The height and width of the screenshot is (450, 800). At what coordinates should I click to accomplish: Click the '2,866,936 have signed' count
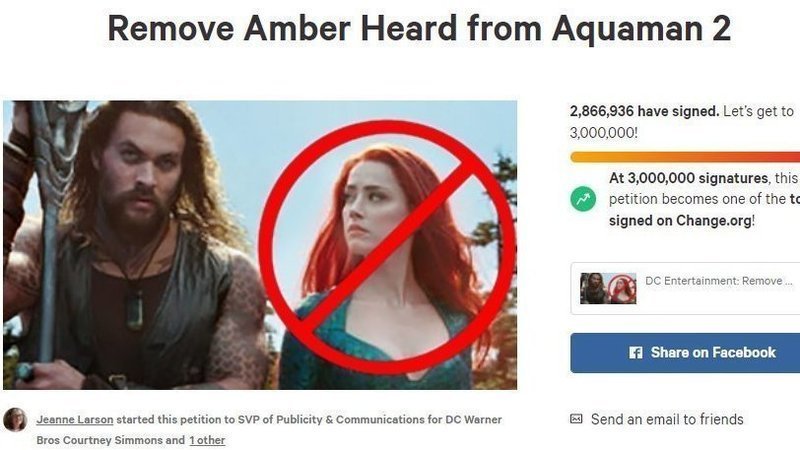tap(644, 111)
